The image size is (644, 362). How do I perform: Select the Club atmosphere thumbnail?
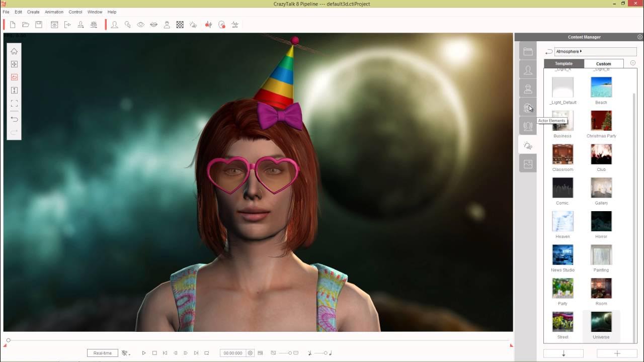[601, 154]
